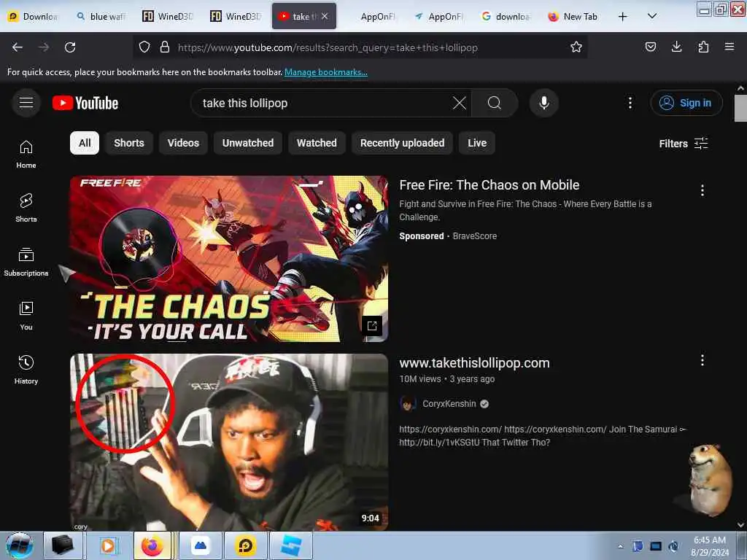Open the Firefox extensions panel
Viewport: 747px width, 560px height.
(x=703, y=47)
